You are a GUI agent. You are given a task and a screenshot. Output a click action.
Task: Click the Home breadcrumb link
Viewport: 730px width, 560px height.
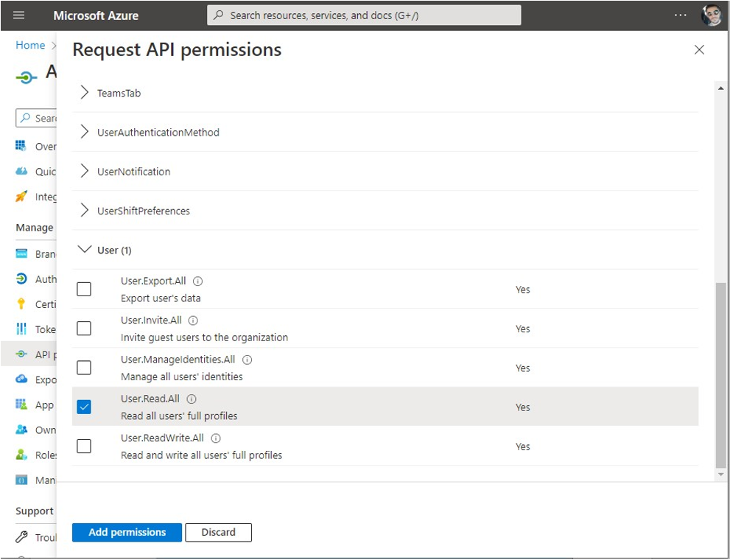point(29,45)
